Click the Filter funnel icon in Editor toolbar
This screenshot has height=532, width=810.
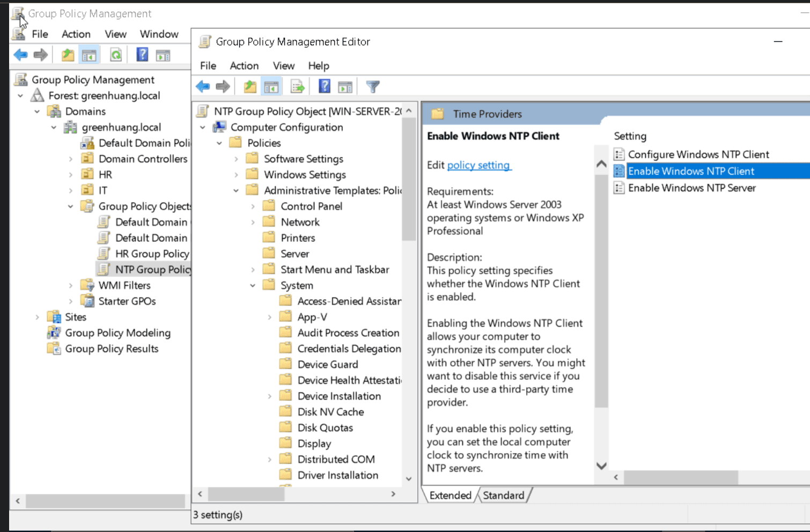[x=373, y=86]
